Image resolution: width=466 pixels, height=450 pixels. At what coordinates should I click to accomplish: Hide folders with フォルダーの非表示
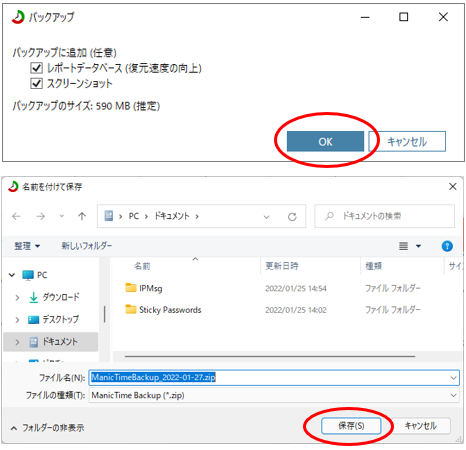tap(47, 428)
